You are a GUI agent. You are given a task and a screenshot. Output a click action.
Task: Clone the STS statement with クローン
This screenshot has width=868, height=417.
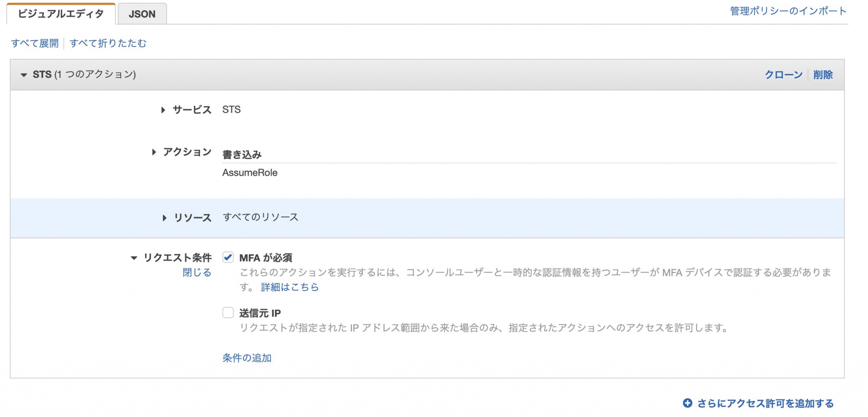783,75
